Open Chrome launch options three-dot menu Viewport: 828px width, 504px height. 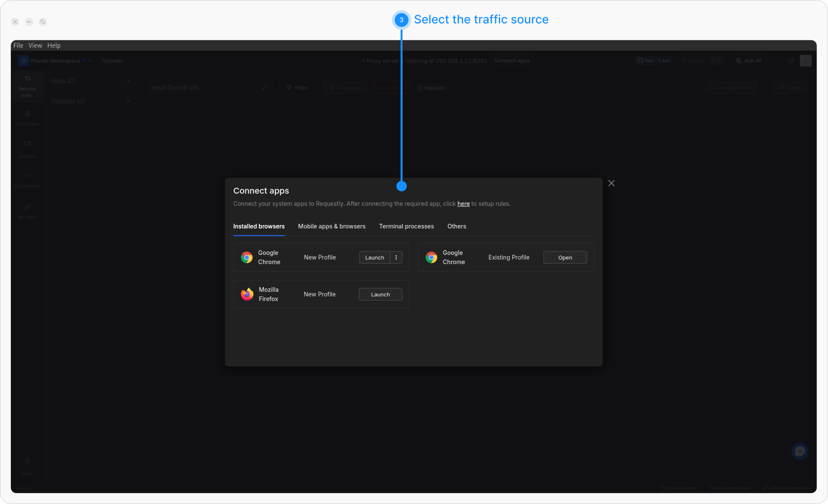[396, 258]
